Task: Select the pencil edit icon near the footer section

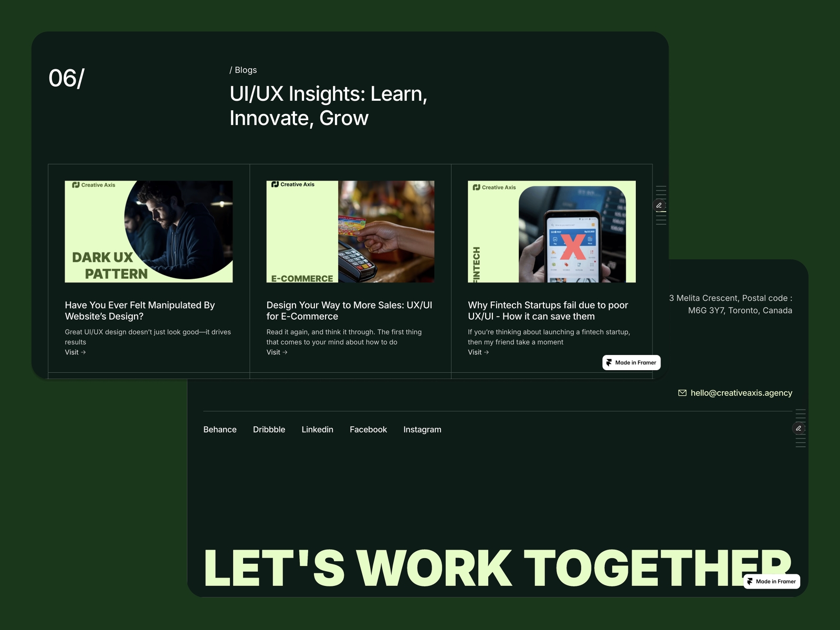Action: pos(799,428)
